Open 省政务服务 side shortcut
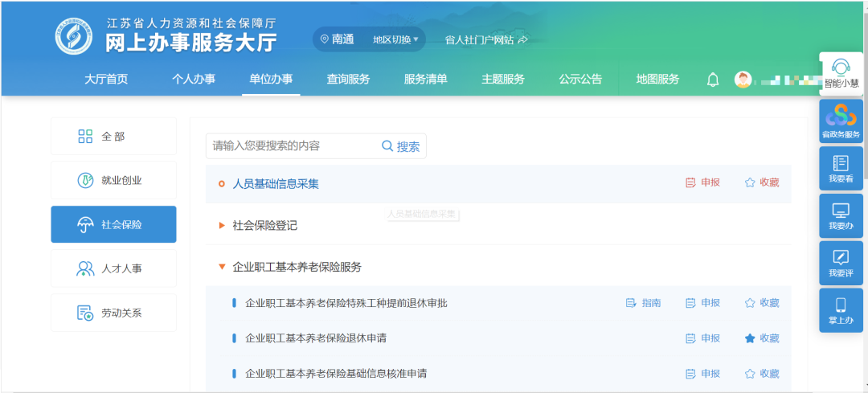The width and height of the screenshot is (868, 393). click(x=841, y=121)
